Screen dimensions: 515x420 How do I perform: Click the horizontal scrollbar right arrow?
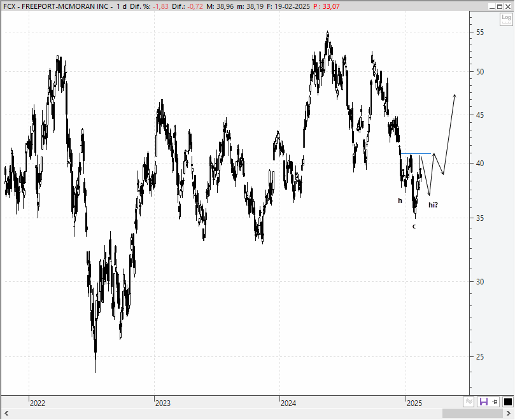tap(509, 413)
